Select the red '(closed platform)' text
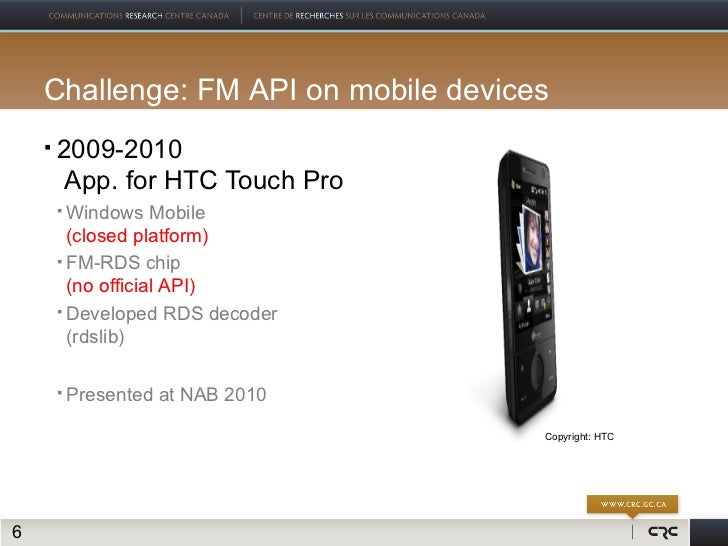 (137, 236)
